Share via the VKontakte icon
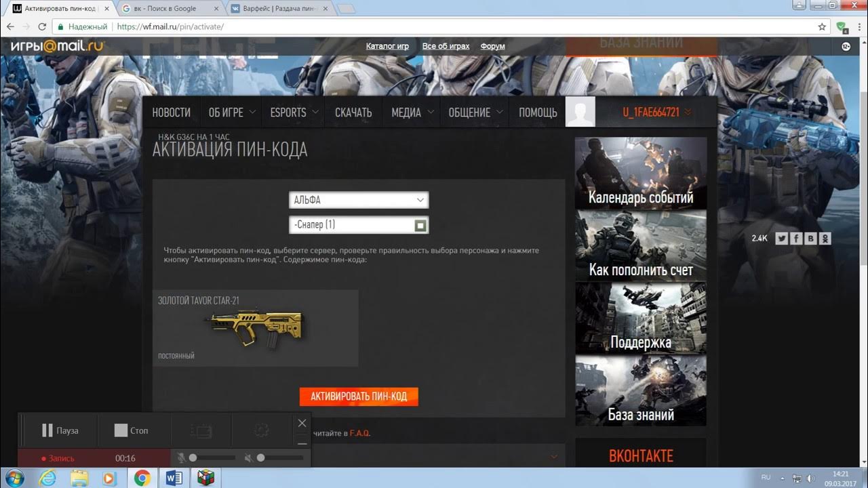Screen dimensions: 868x488 point(810,239)
